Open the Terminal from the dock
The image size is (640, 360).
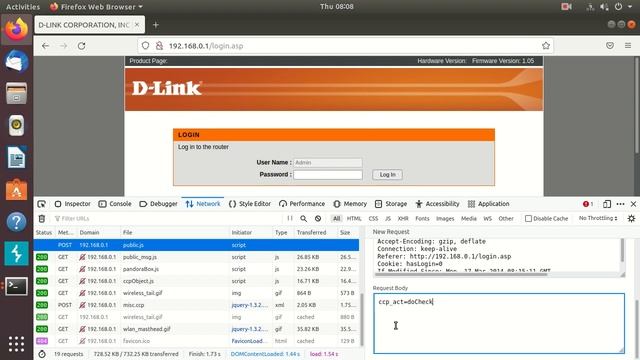click(16, 286)
